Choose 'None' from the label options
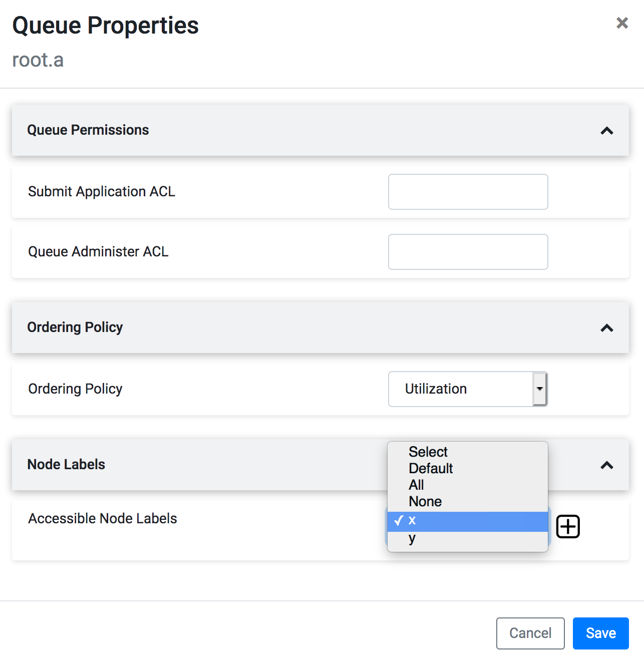Screen dimensions: 644x662 point(425,501)
